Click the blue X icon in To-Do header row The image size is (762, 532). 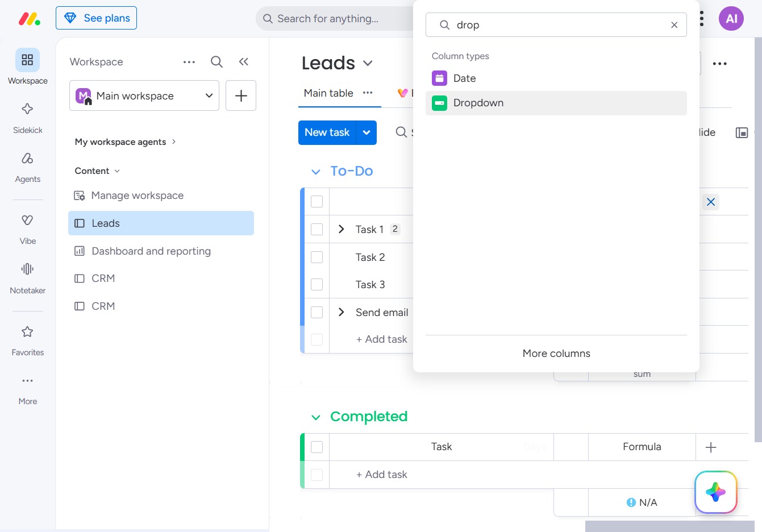click(x=711, y=202)
